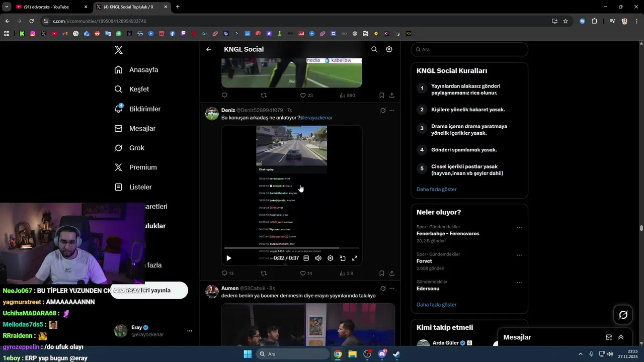Show hidden system tray icons
This screenshot has width=644, height=362.
click(580, 354)
